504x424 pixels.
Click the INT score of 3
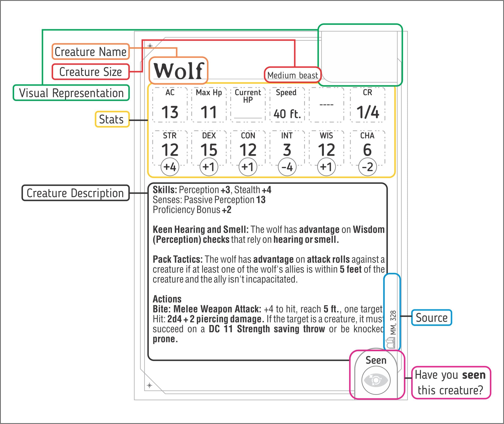287,150
